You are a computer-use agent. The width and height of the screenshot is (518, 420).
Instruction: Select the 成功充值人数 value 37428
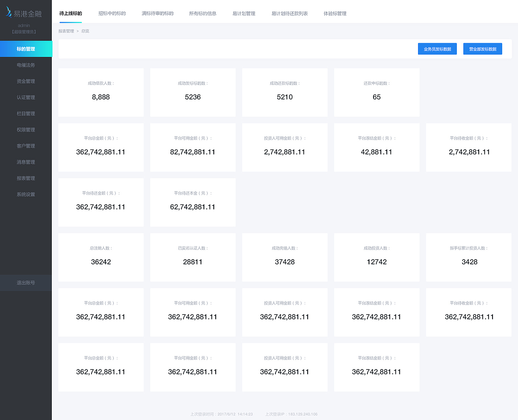[x=284, y=262]
